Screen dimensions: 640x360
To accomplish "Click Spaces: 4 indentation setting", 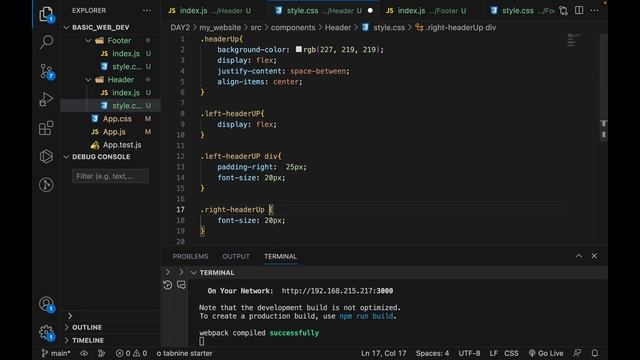I will (x=432, y=353).
